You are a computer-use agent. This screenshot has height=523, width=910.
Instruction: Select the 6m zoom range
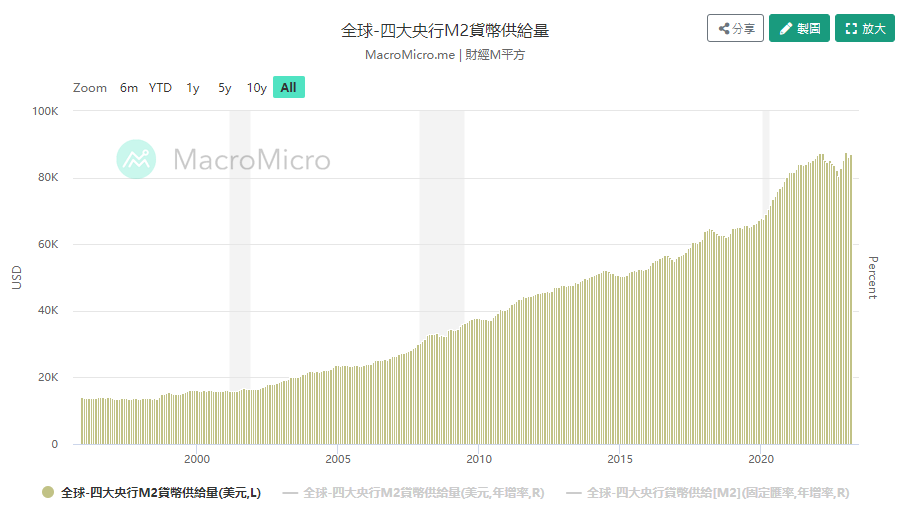coord(129,88)
